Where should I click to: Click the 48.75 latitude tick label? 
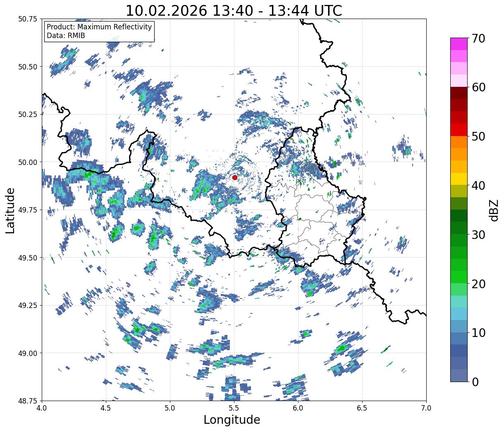tap(28, 401)
